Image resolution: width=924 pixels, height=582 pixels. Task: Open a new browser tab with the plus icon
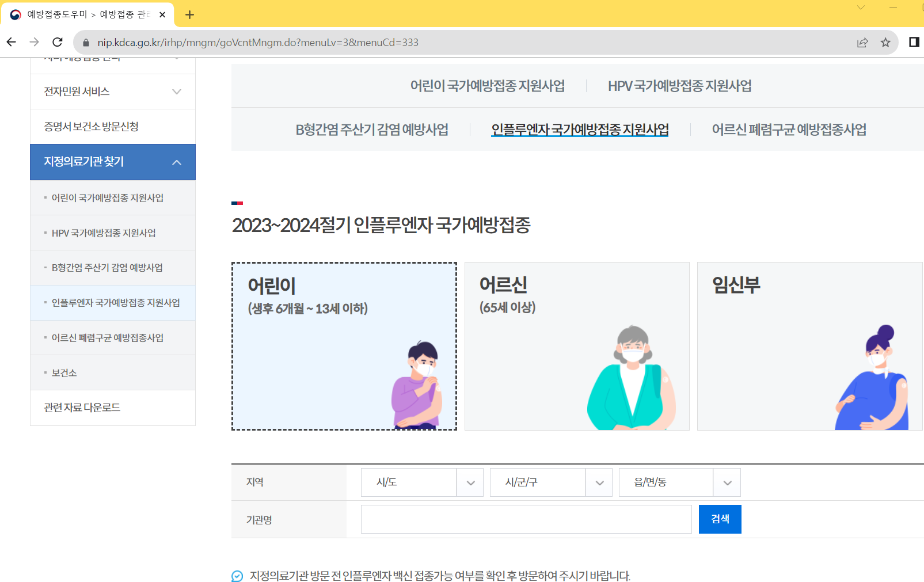pos(189,14)
